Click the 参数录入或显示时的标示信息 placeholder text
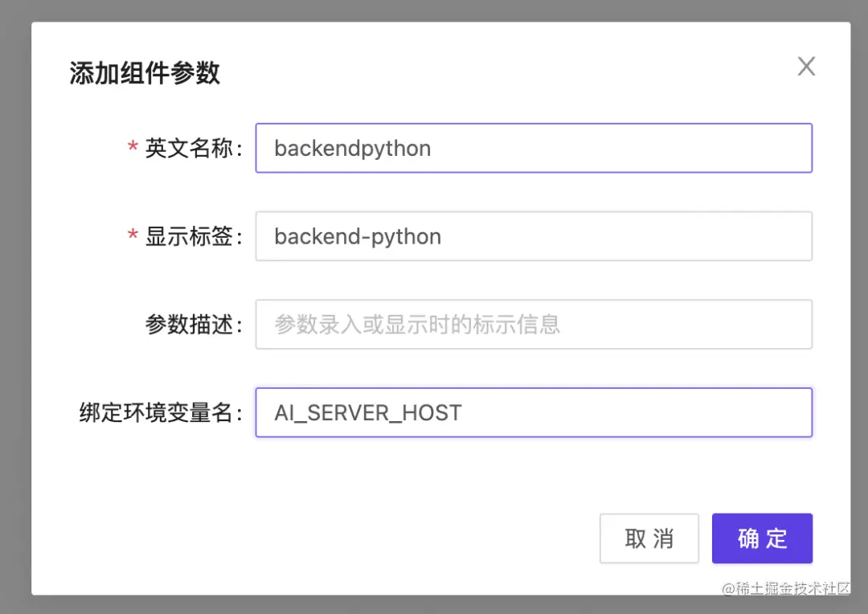 tap(417, 325)
